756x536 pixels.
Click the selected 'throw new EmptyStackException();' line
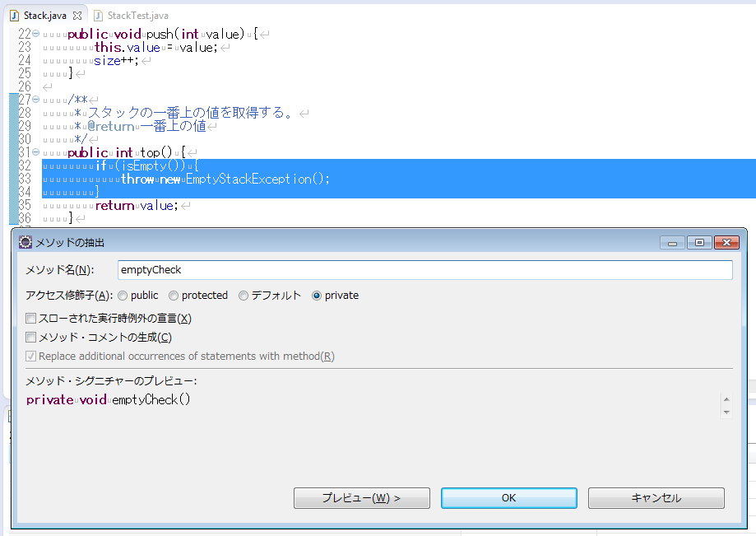pos(225,179)
